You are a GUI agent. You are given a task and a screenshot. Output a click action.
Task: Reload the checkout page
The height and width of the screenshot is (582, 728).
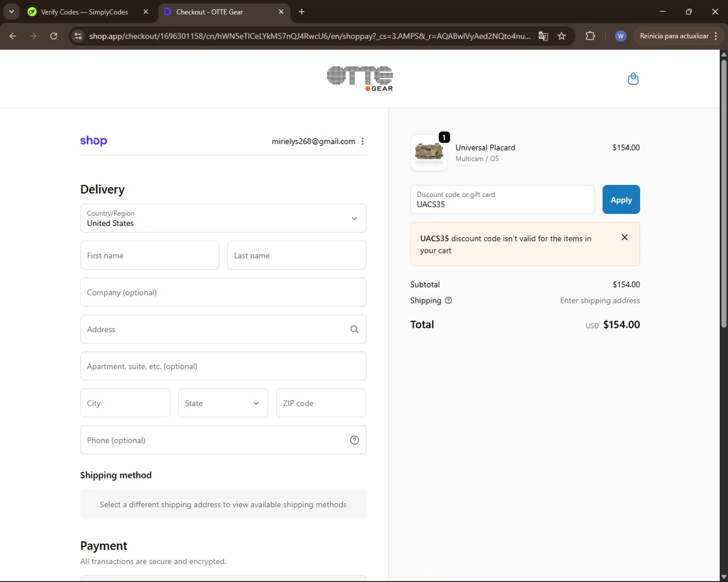pos(54,36)
